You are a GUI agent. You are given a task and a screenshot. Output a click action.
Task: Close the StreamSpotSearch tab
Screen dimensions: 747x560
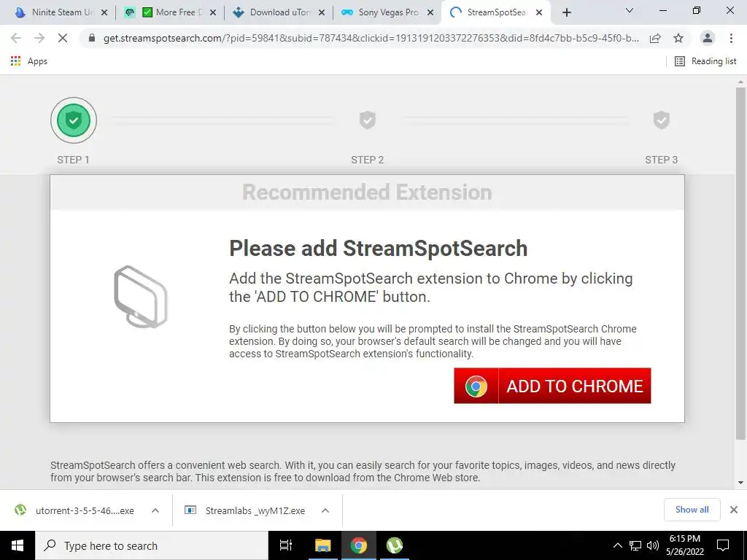point(539,13)
